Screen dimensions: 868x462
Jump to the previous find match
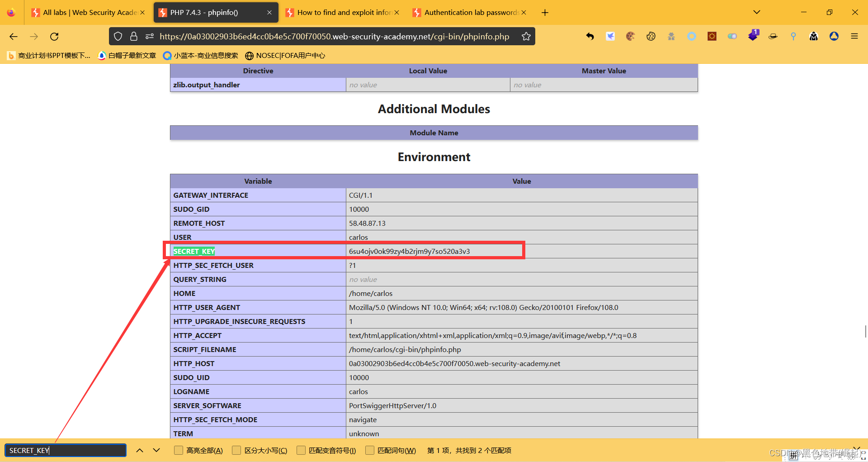(140, 450)
